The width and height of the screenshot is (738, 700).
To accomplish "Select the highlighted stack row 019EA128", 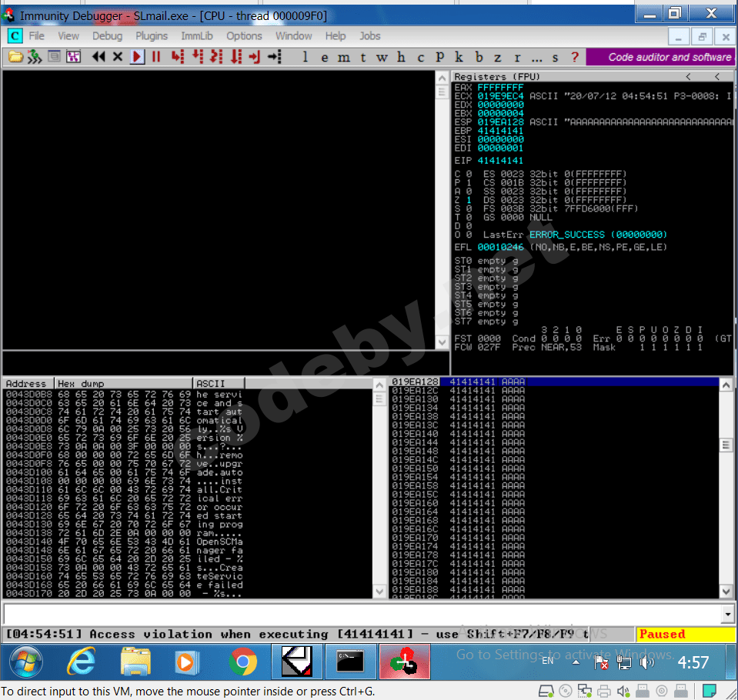I will [x=554, y=382].
